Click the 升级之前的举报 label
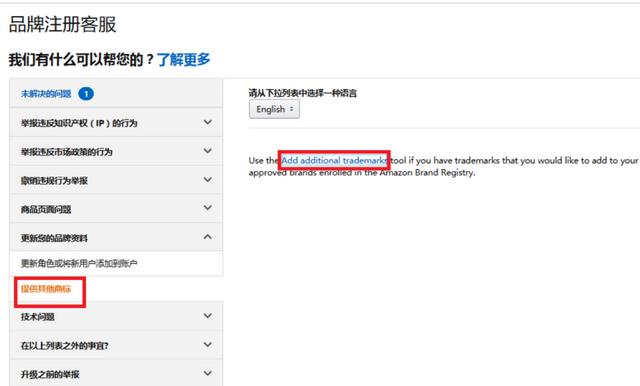 click(x=50, y=374)
